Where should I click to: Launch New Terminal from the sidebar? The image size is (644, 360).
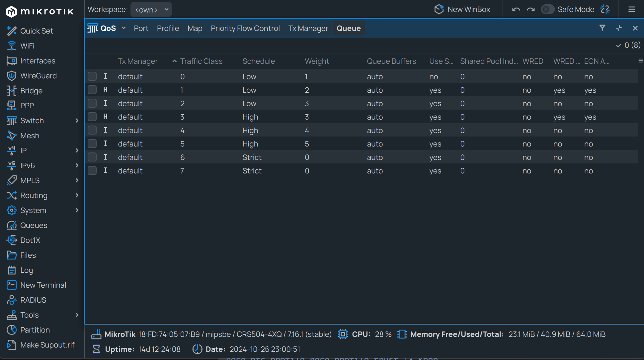(37, 285)
